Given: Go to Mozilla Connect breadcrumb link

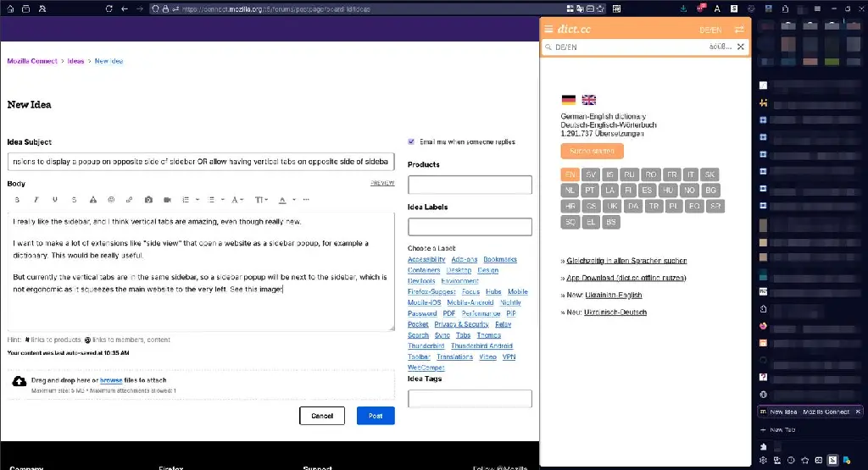Looking at the screenshot, I should pos(32,61).
